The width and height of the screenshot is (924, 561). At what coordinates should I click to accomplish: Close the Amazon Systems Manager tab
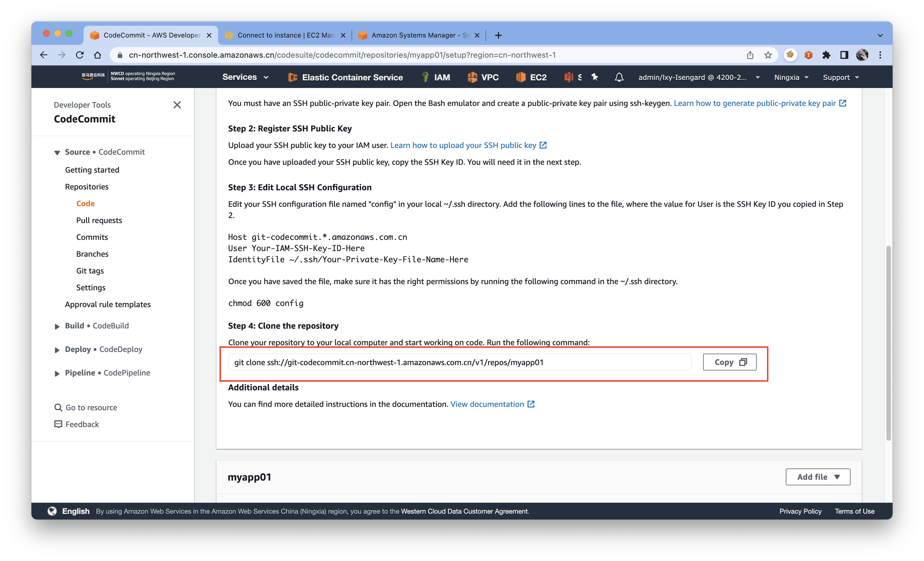click(477, 35)
